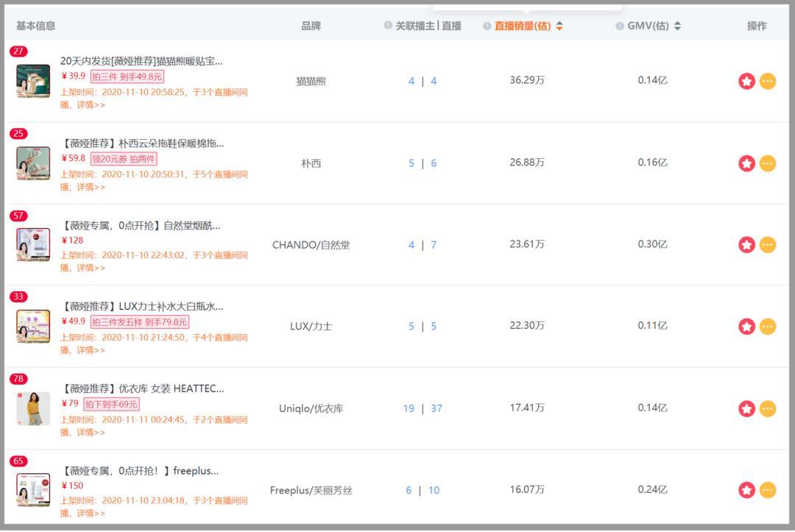Click star icon in CHANDO/自然堂 row
This screenshot has width=795, height=532.
coord(746,245)
